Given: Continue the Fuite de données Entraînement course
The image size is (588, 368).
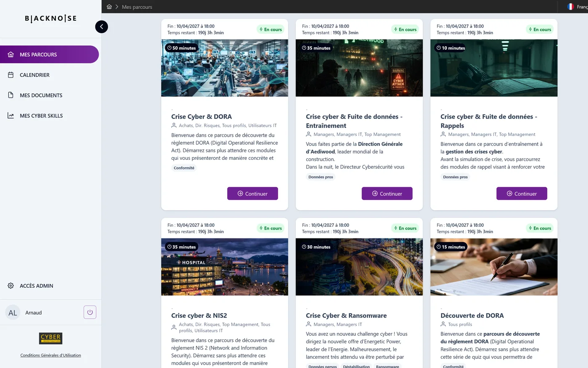Looking at the screenshot, I should 387,193.
